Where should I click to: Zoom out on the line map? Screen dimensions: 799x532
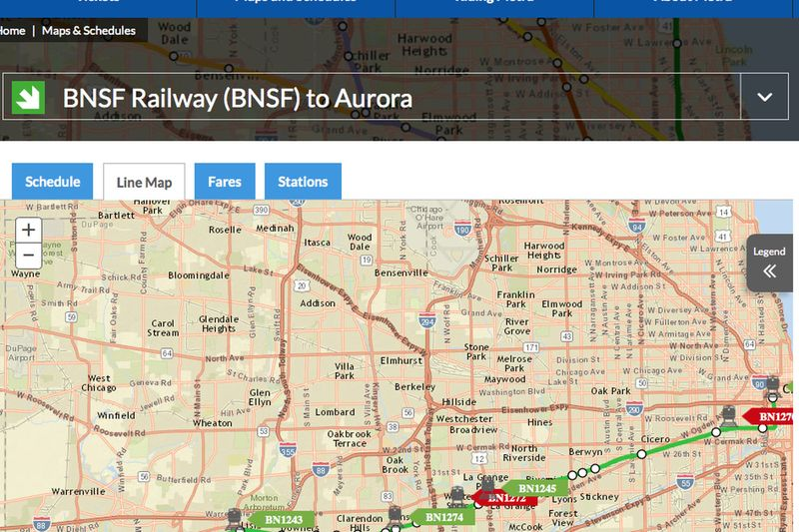pyautogui.click(x=29, y=256)
